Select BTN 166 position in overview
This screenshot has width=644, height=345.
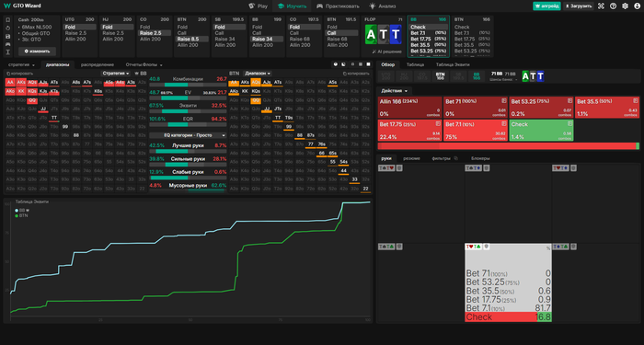pos(440,76)
